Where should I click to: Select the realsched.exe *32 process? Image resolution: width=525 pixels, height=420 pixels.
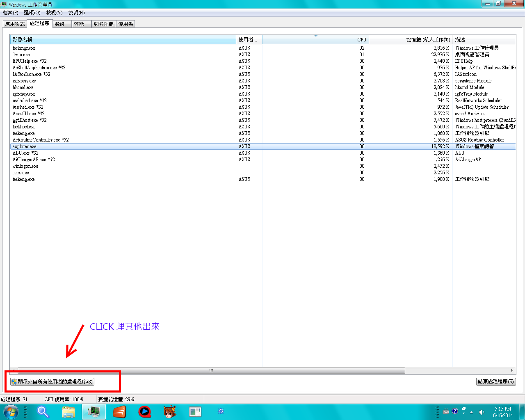263,100
